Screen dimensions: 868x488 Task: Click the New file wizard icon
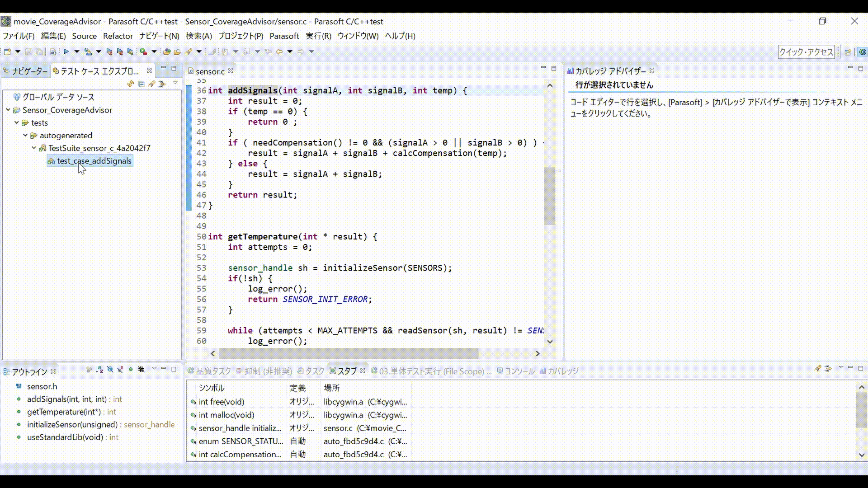tap(7, 52)
